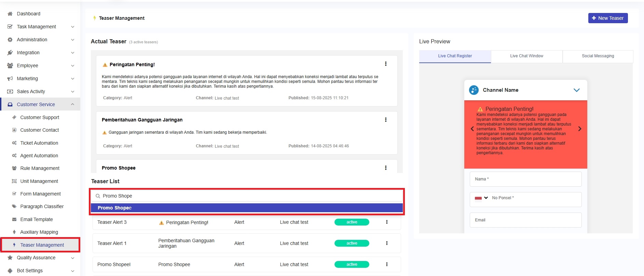644x276 pixels.
Task: Open three-dot menu for Pemberitahuan Gangguan Jaringan card
Action: click(x=386, y=120)
